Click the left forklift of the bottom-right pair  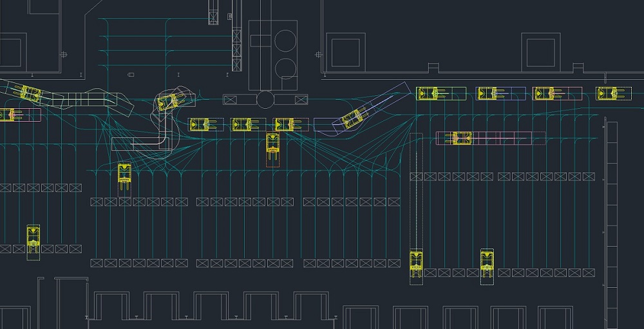[417, 263]
